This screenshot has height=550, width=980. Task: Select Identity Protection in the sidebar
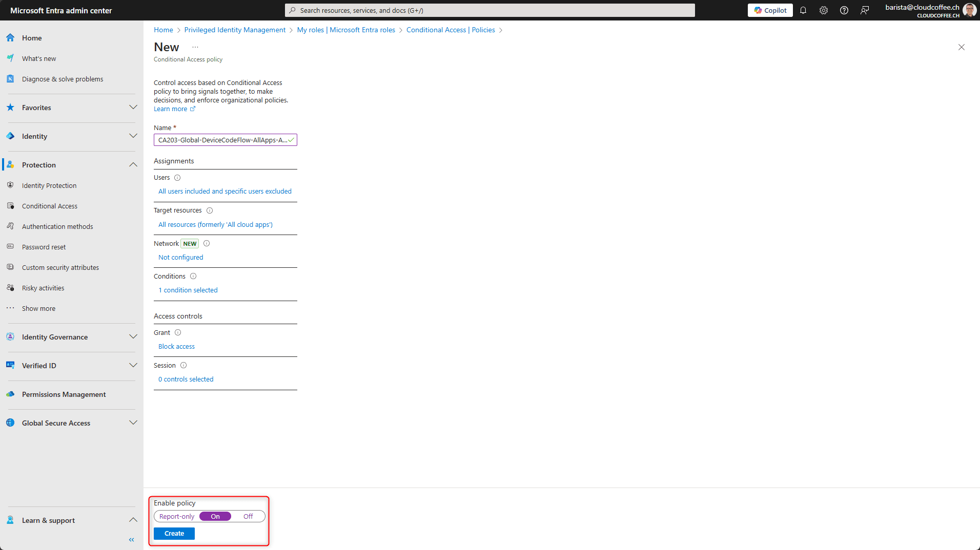(49, 185)
